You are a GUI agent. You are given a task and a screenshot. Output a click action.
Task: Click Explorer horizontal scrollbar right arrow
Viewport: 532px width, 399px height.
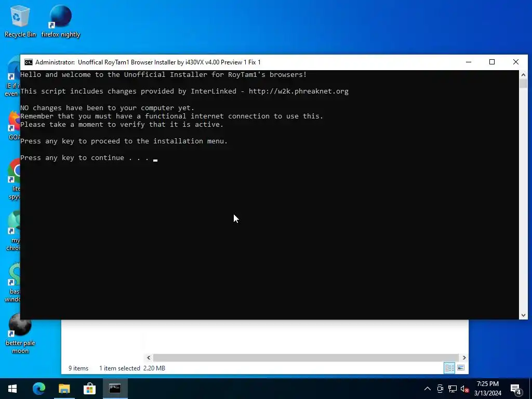click(464, 357)
